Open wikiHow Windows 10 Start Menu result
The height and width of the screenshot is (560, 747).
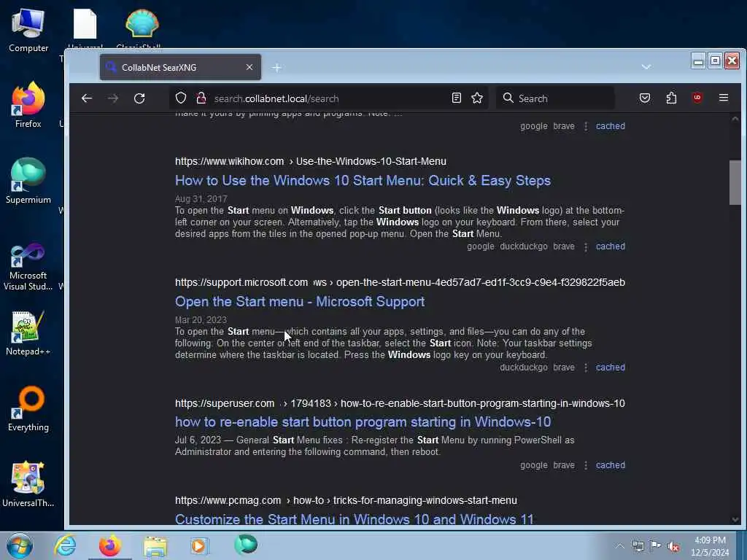363,181
